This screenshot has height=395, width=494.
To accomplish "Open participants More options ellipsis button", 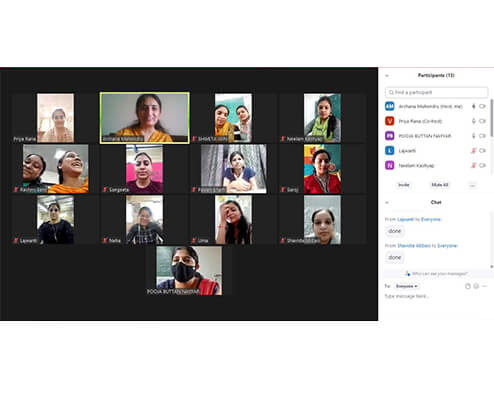I will coord(472,185).
